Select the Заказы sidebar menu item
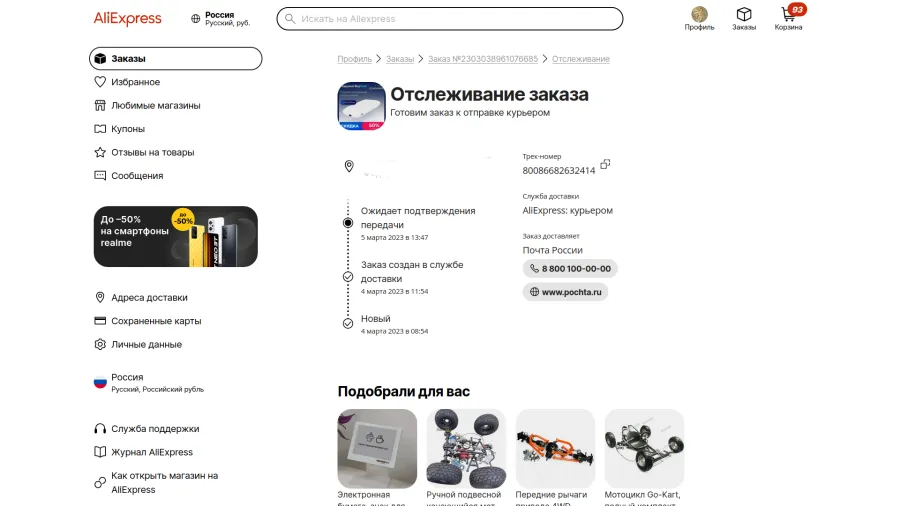 click(x=176, y=59)
